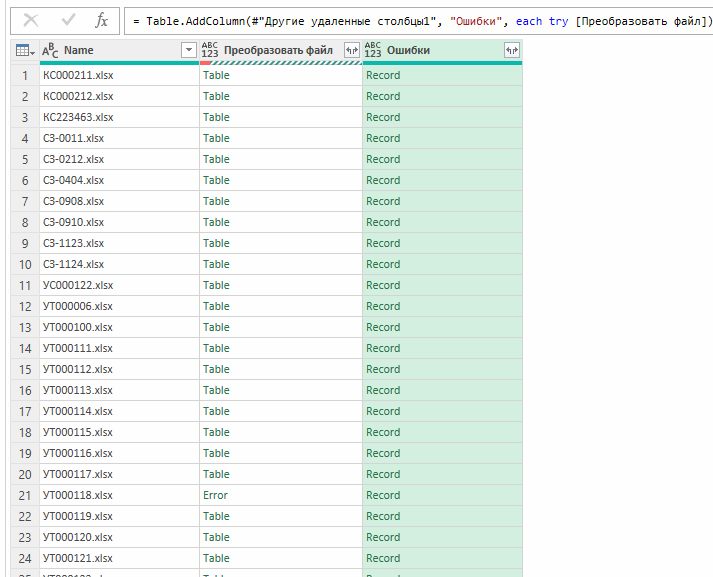Open the Record link for СЗ-0011.xlsx
The width and height of the screenshot is (713, 577).
pyautogui.click(x=383, y=138)
